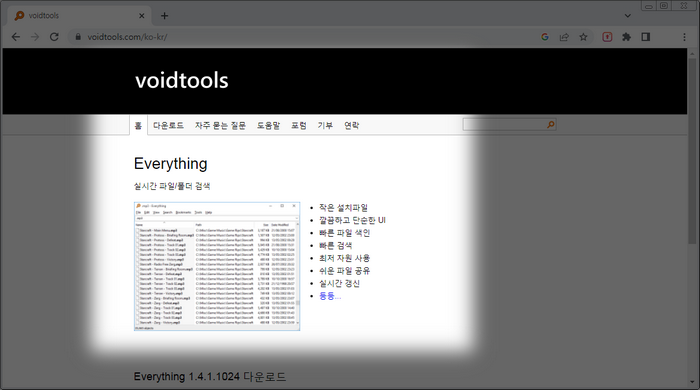Open the 기부 navigation tab
The image size is (700, 390).
(x=325, y=125)
